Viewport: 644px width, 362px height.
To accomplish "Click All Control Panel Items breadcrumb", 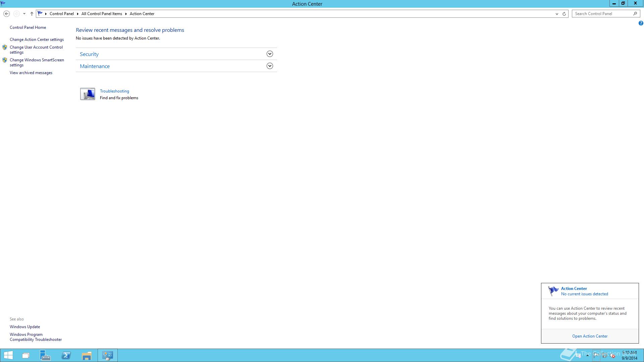I will click(x=102, y=14).
